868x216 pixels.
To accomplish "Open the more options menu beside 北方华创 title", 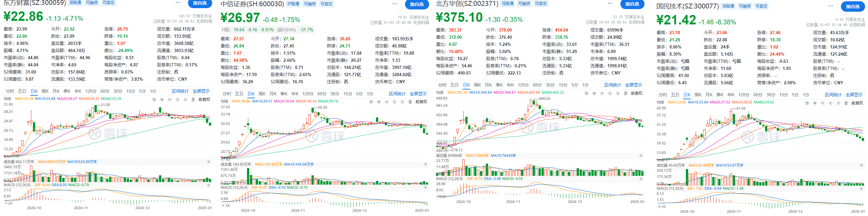I will [610, 3].
